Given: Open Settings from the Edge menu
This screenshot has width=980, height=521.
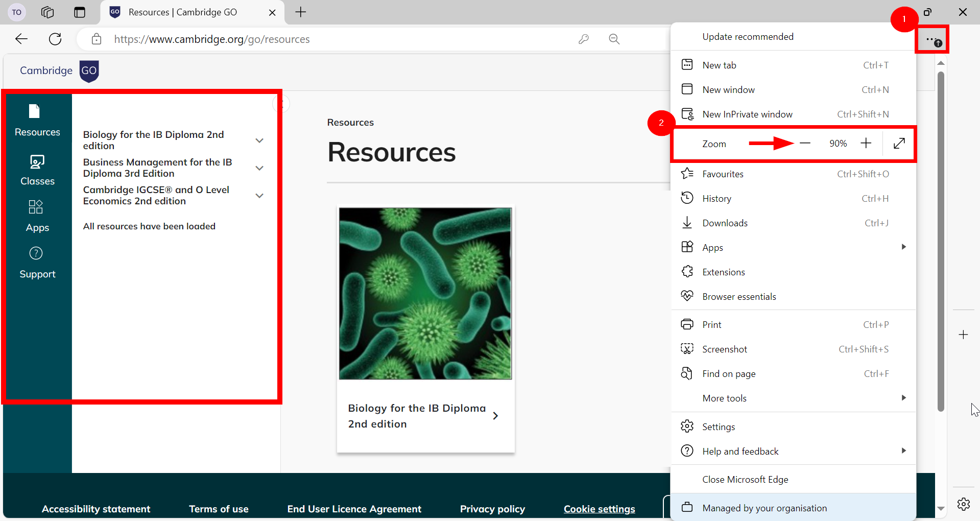Looking at the screenshot, I should coord(793,427).
